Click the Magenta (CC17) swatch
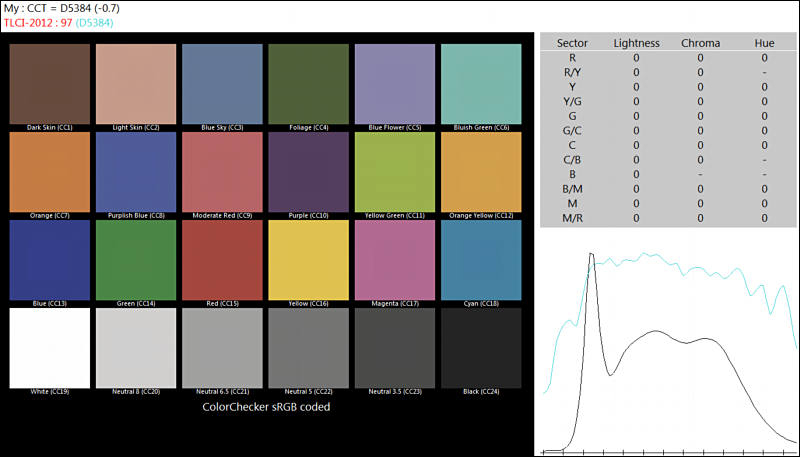 point(394,259)
